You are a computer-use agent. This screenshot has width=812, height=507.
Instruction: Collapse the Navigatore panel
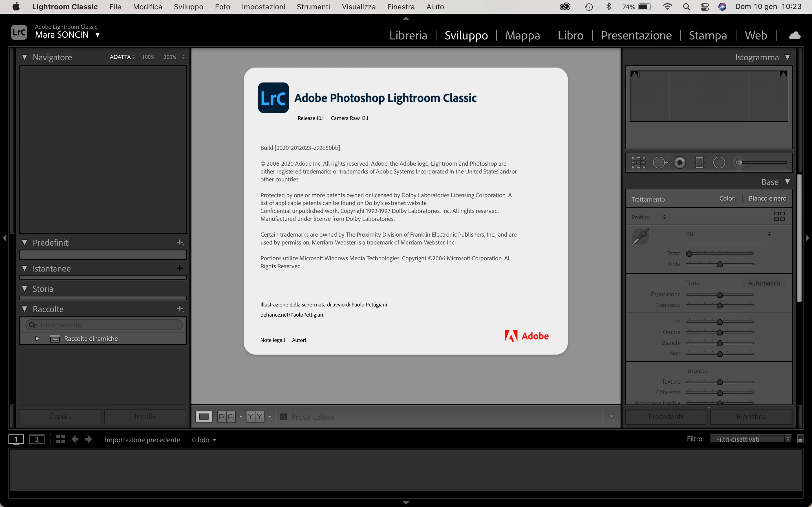[x=25, y=57]
